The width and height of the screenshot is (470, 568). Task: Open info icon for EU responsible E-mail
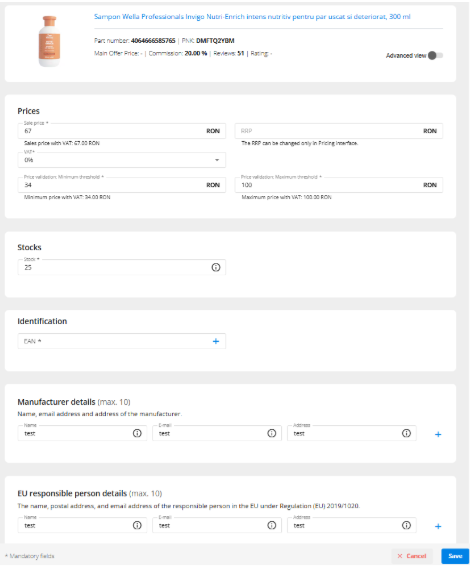point(271,525)
